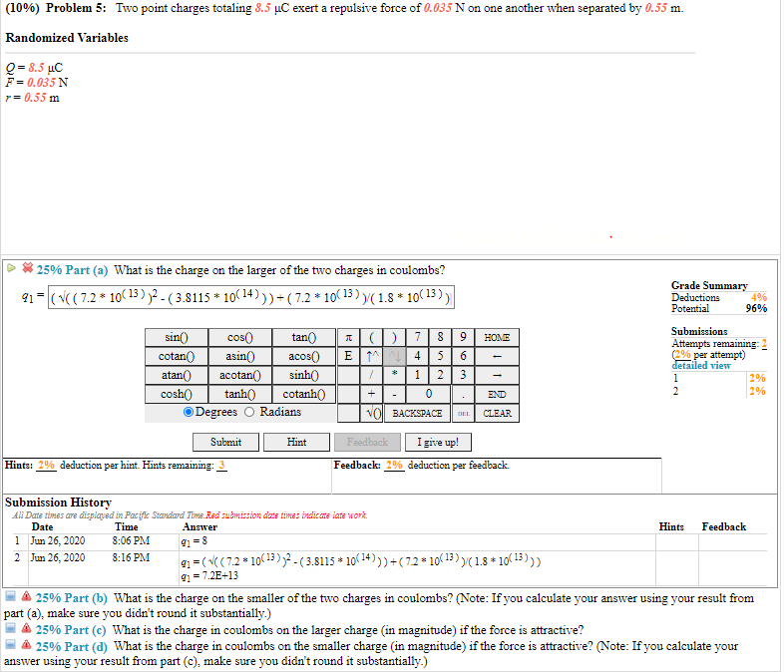This screenshot has width=784, height=672.
Task: Click digit 1 on the keypad
Action: coord(418,375)
